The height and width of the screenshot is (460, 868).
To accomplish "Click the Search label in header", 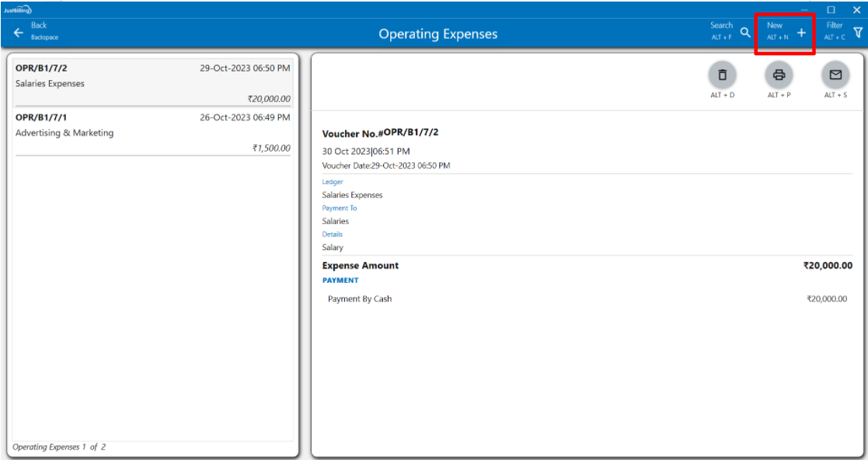I will pyautogui.click(x=721, y=26).
